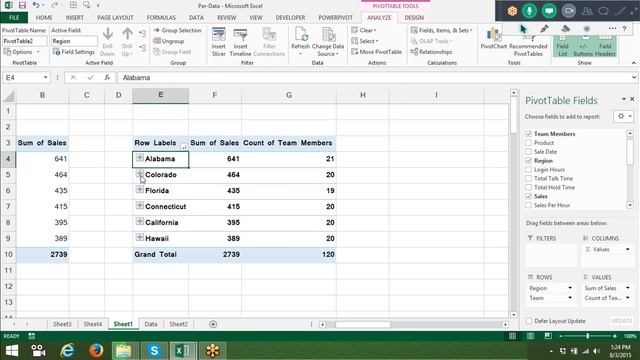The height and width of the screenshot is (360, 640).
Task: Switch to the POWERPIVOT ribbon tab
Action: pyautogui.click(x=336, y=18)
